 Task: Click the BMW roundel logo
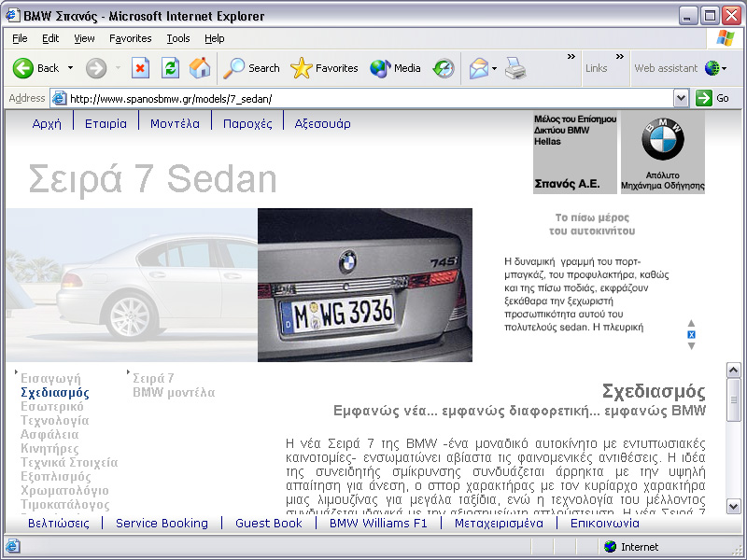click(x=663, y=139)
